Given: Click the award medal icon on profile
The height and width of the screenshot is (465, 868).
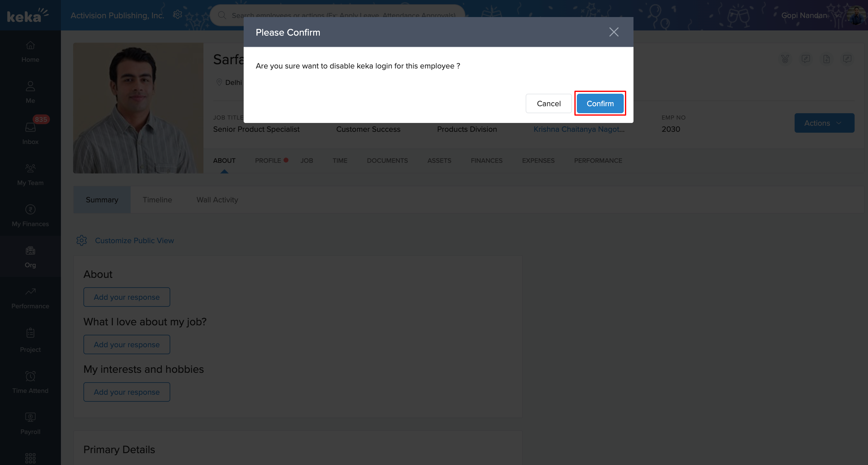Looking at the screenshot, I should [785, 59].
